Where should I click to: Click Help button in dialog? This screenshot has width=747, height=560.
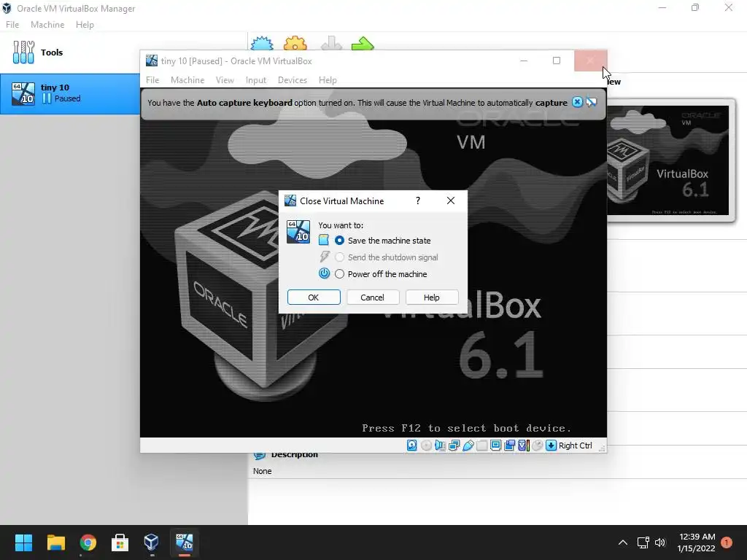(432, 297)
